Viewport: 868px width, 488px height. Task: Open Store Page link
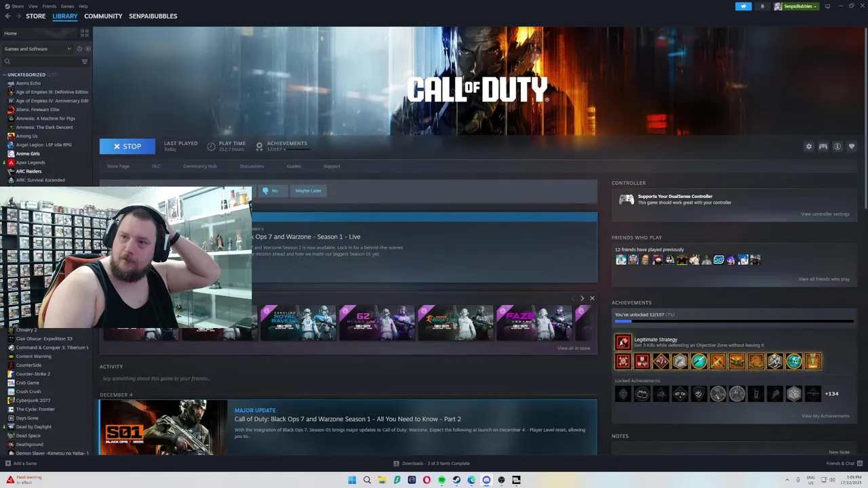pos(118,166)
